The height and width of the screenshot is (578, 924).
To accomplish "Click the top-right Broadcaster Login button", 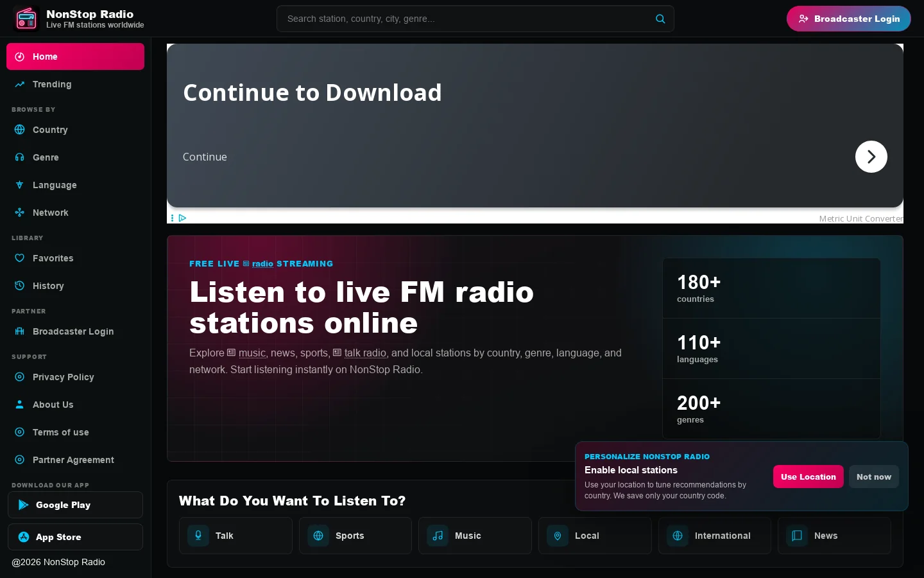I will [x=849, y=19].
